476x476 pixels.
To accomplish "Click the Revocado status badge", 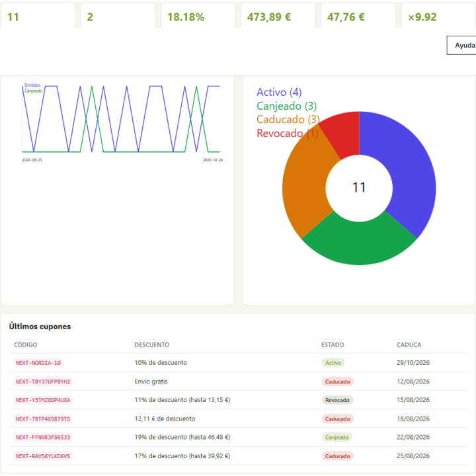I will (337, 400).
